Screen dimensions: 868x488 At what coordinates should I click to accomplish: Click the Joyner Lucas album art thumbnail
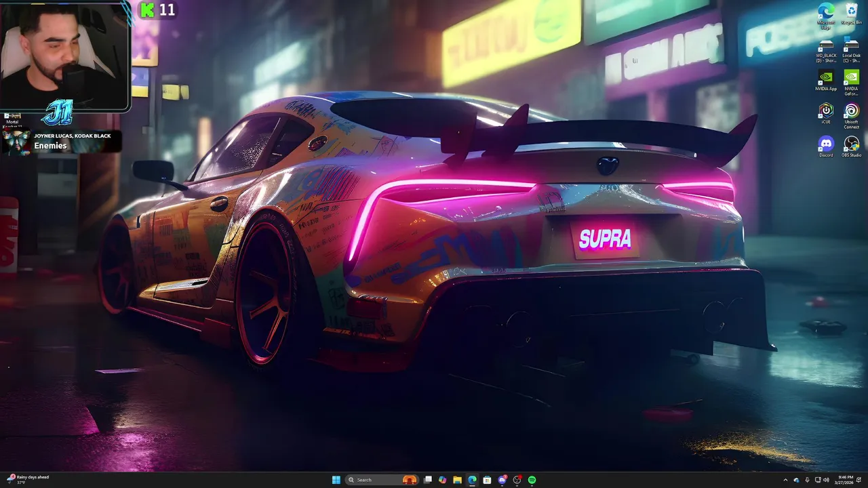[x=16, y=142]
